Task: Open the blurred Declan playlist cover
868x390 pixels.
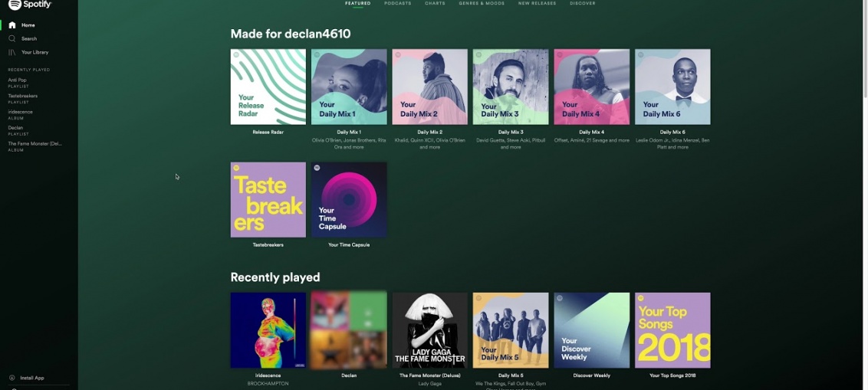Action: [349, 330]
